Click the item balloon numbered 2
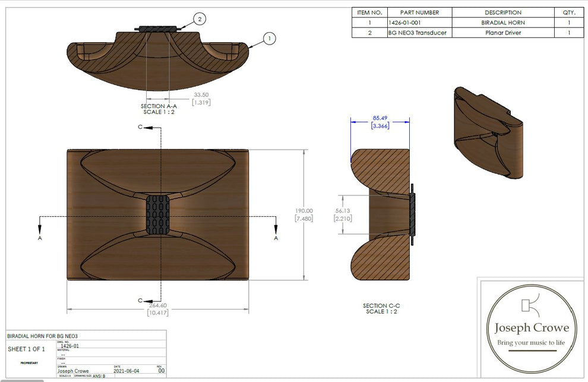Screen dimensions: 588x382 click(200, 20)
